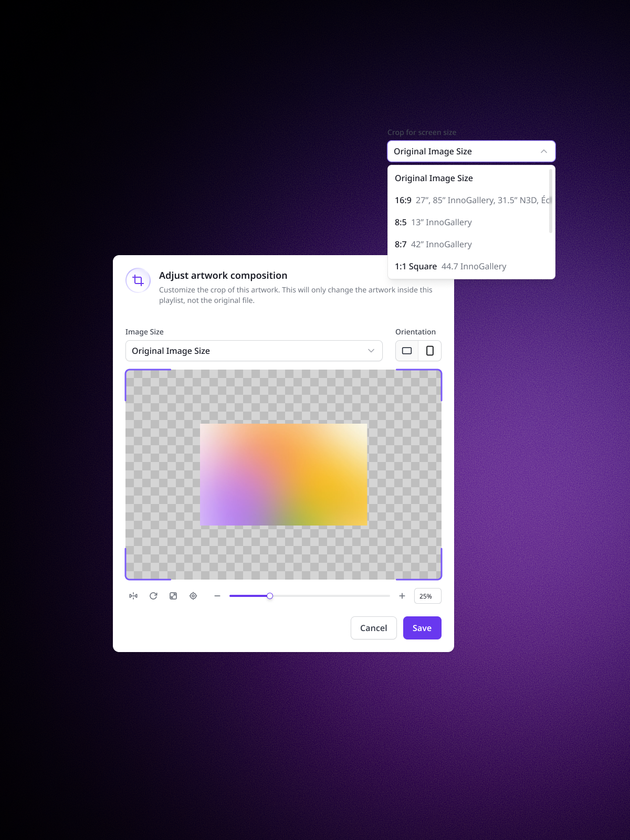Open the Image Size dropdown
630x840 pixels.
tap(254, 351)
